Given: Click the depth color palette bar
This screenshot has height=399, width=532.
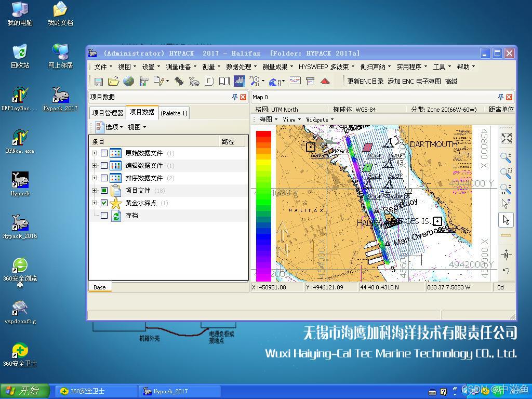Looking at the screenshot, I should [x=263, y=206].
